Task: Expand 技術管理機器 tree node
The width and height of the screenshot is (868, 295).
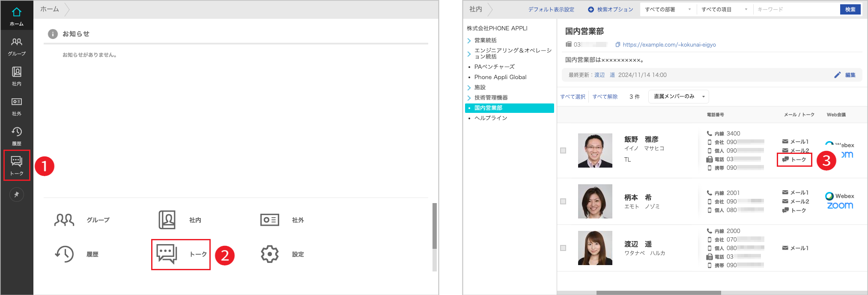Action: (469, 98)
